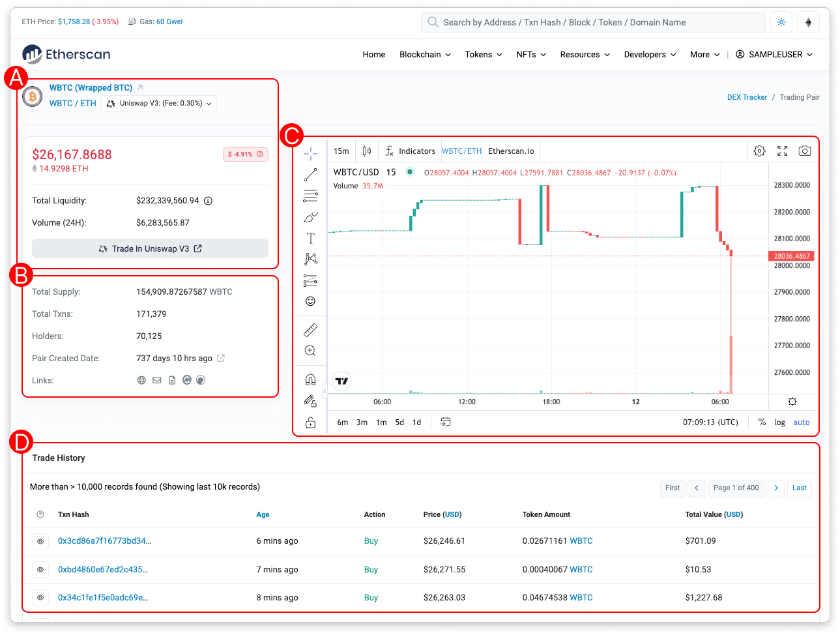This screenshot has width=840, height=635.
Task: Enter fullscreen chart mode
Action: coord(782,151)
